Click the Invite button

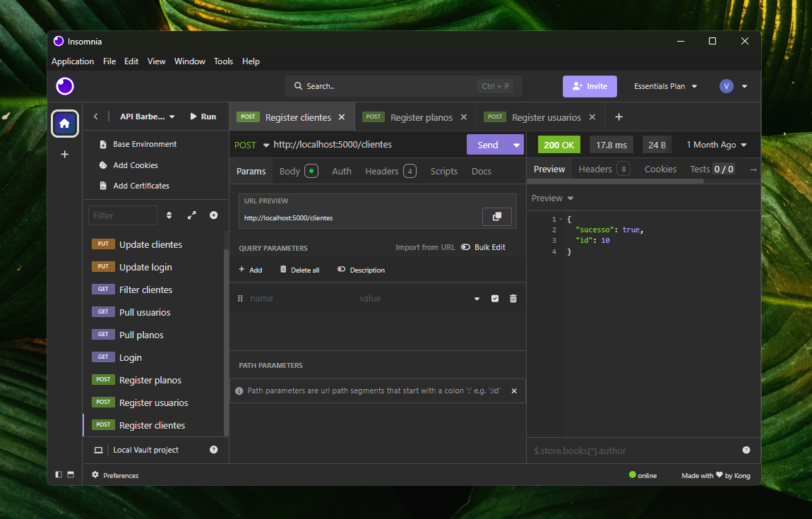[590, 85]
